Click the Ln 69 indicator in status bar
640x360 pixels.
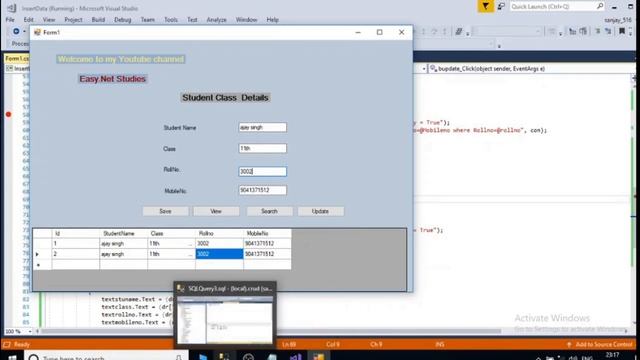pyautogui.click(x=289, y=344)
